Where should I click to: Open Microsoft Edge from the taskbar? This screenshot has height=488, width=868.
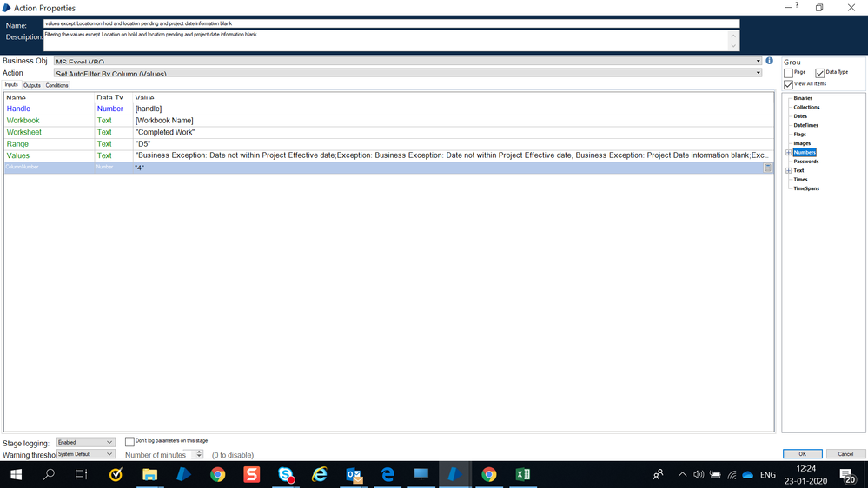pos(388,475)
